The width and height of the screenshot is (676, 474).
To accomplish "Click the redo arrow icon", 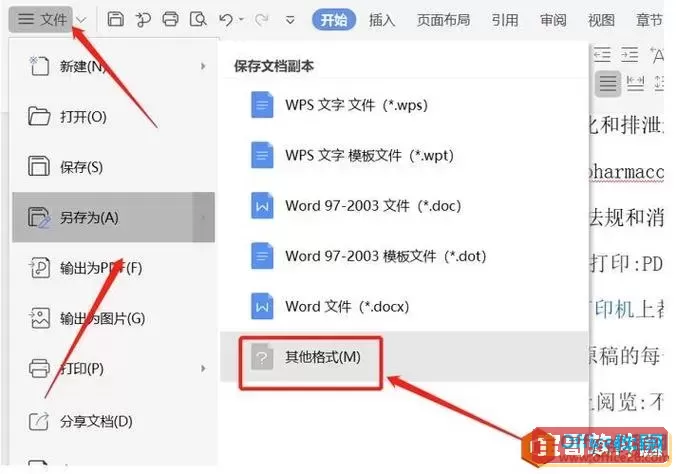I will [x=261, y=19].
